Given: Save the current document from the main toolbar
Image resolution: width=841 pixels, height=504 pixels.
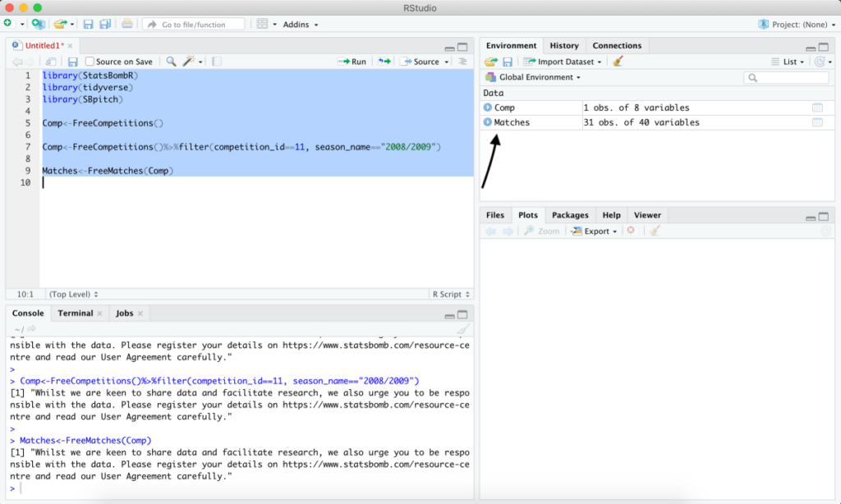Looking at the screenshot, I should pos(89,24).
